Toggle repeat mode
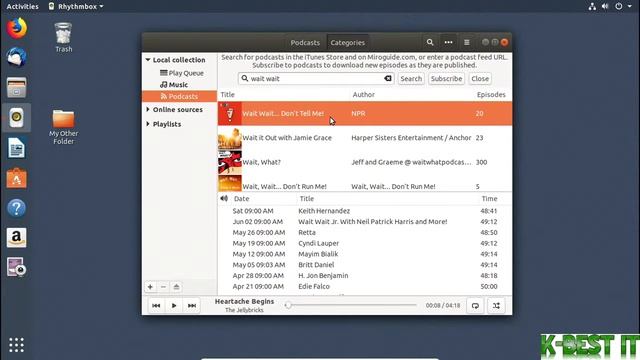Image resolution: width=640 pixels, height=360 pixels. (475, 306)
